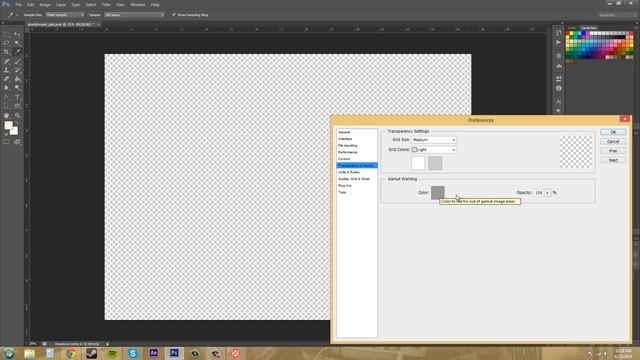
Task: Open the status bar info arrow
Action: point(107,344)
